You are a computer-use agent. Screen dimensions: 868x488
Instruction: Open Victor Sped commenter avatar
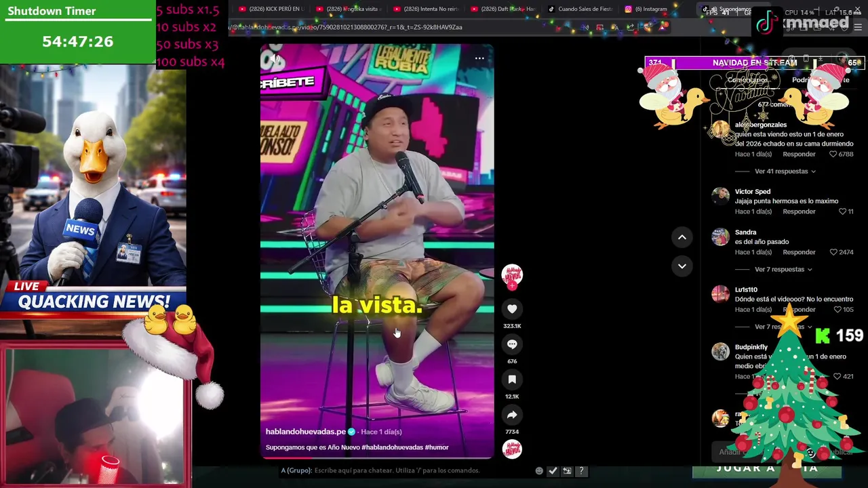(720, 196)
